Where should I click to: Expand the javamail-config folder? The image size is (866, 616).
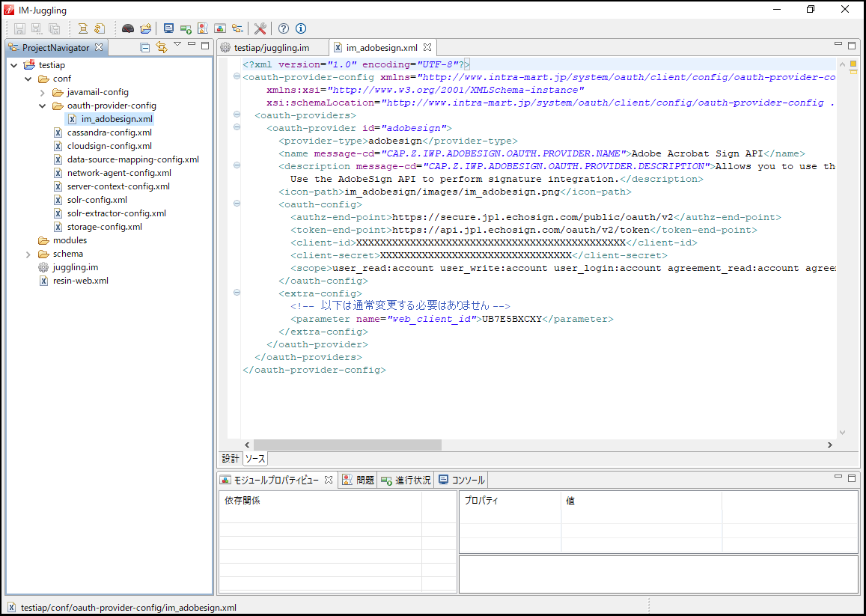(x=43, y=91)
